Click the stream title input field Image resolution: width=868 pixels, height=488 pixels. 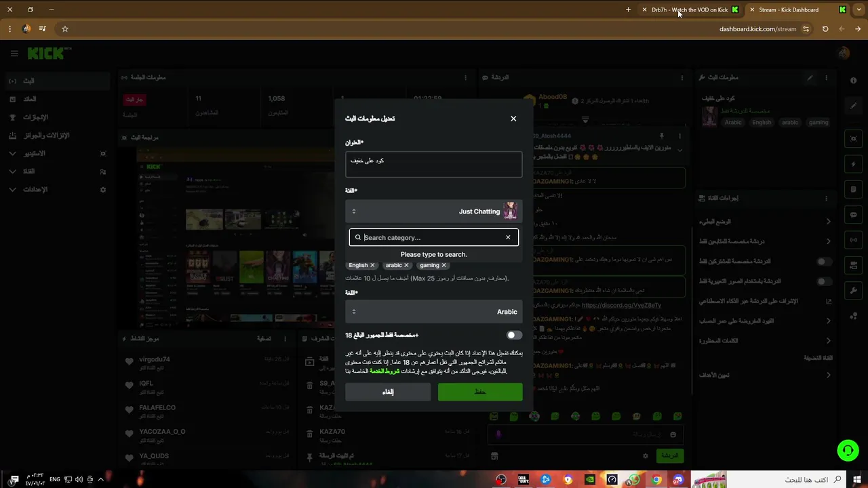point(433,165)
